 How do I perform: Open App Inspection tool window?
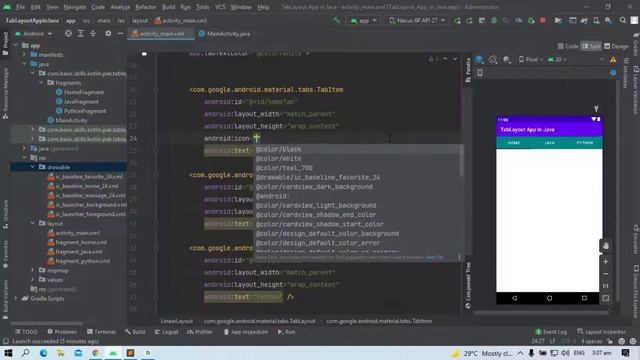pyautogui.click(x=246, y=332)
